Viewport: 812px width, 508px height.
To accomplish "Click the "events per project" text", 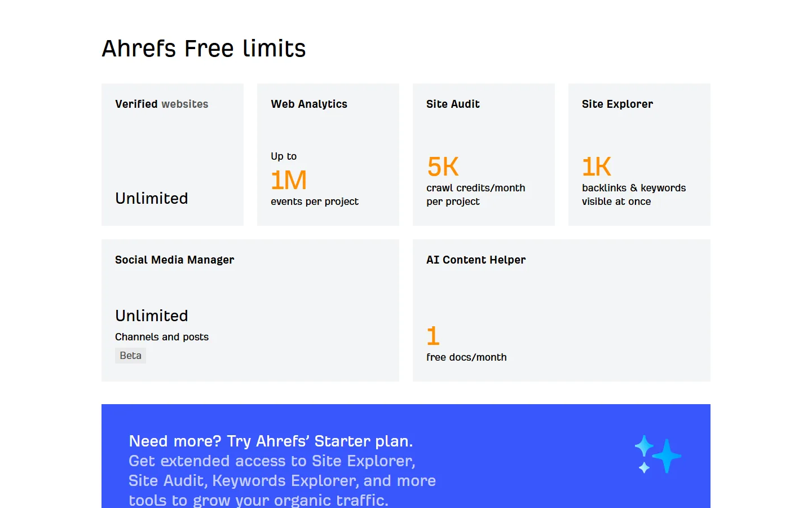I will click(315, 202).
